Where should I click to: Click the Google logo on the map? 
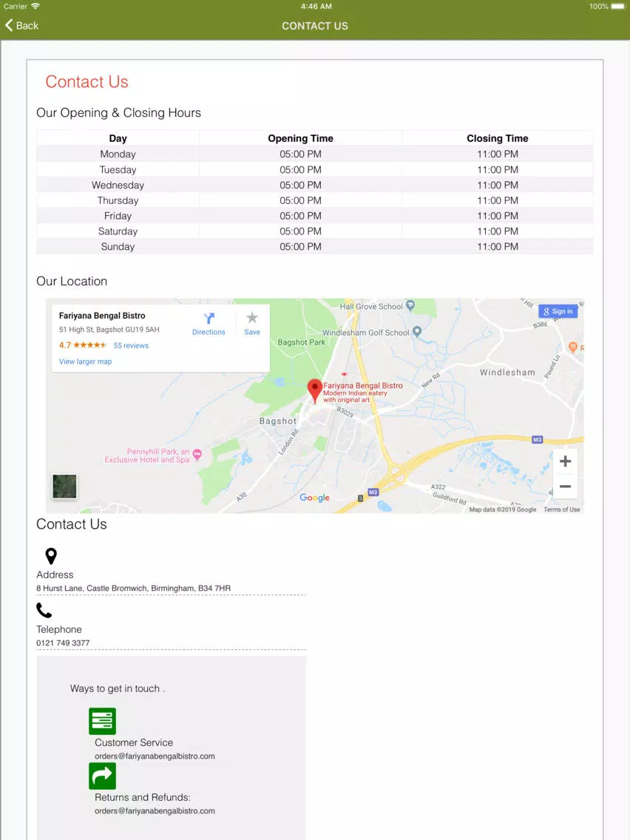coord(314,498)
